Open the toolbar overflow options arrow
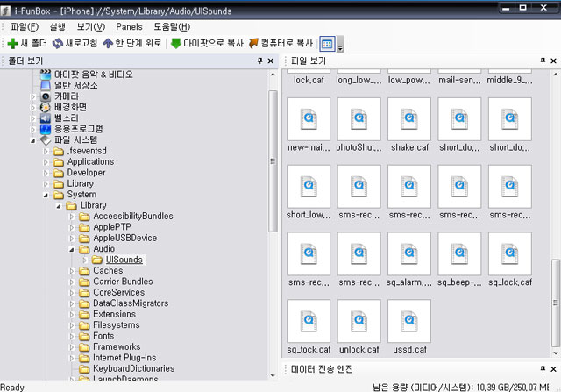The width and height of the screenshot is (561, 392). 340,44
